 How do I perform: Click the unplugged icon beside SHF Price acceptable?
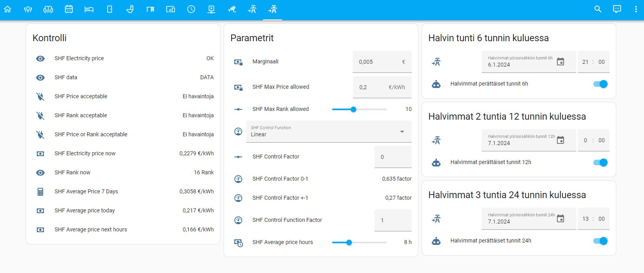40,97
